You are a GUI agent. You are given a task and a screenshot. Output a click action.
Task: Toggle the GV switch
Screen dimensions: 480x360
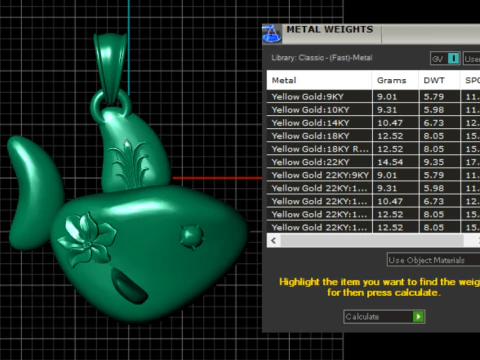[x=445, y=59]
